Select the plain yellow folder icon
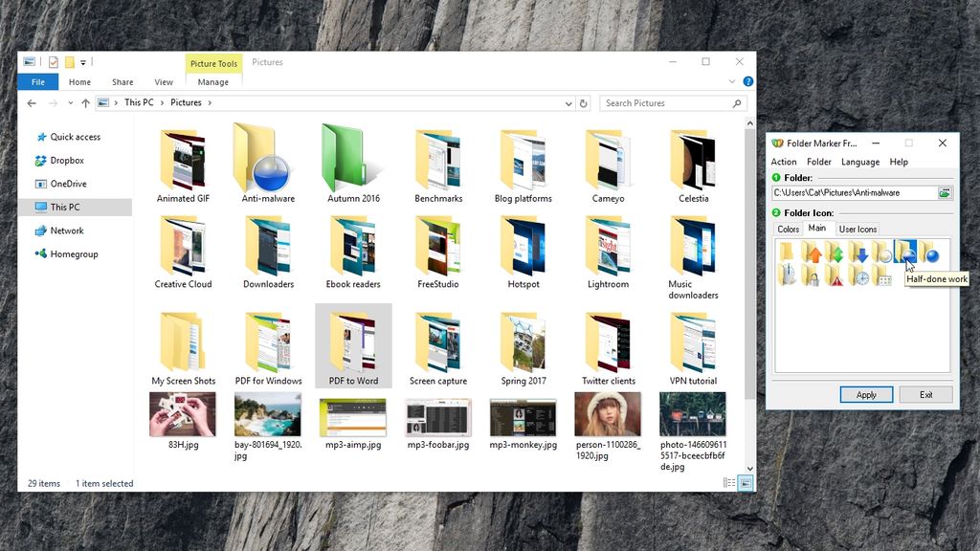980x551 pixels. (788, 252)
